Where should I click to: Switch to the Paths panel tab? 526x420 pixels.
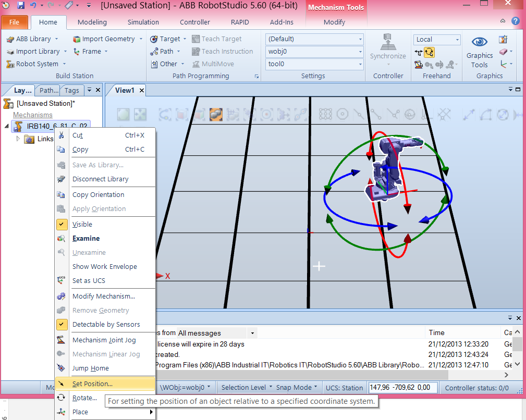click(48, 90)
